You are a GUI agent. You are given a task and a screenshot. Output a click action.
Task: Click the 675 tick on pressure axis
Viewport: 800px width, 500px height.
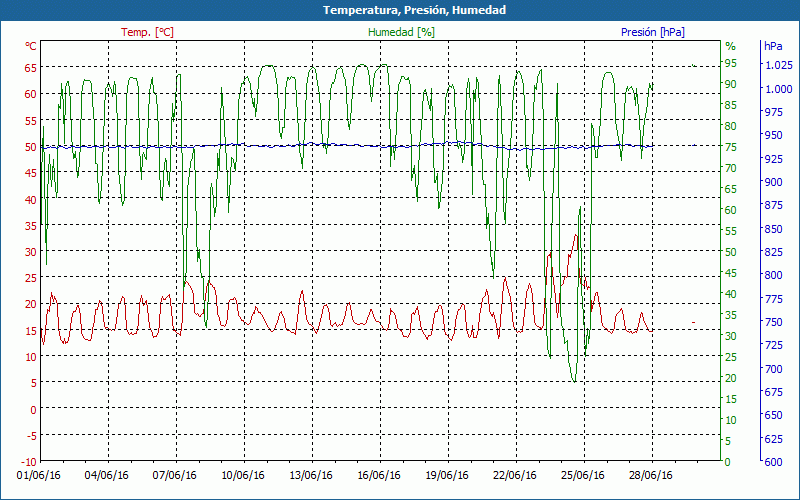(773, 392)
